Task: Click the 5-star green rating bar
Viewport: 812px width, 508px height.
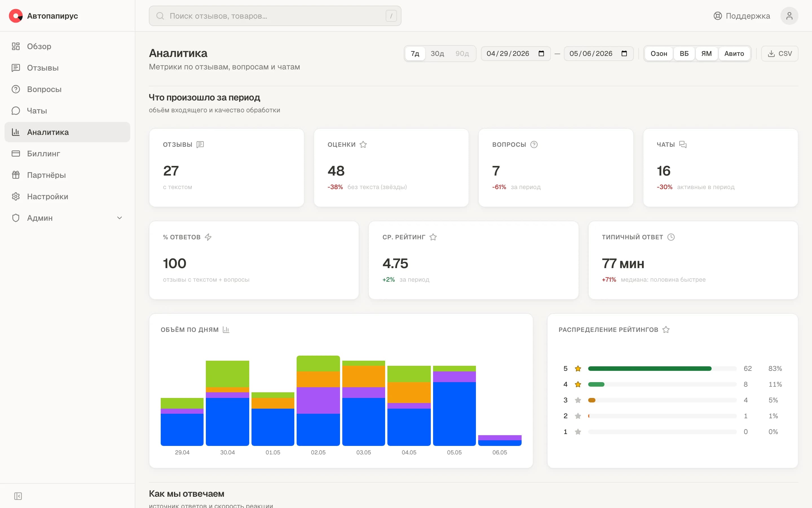Action: tap(650, 369)
